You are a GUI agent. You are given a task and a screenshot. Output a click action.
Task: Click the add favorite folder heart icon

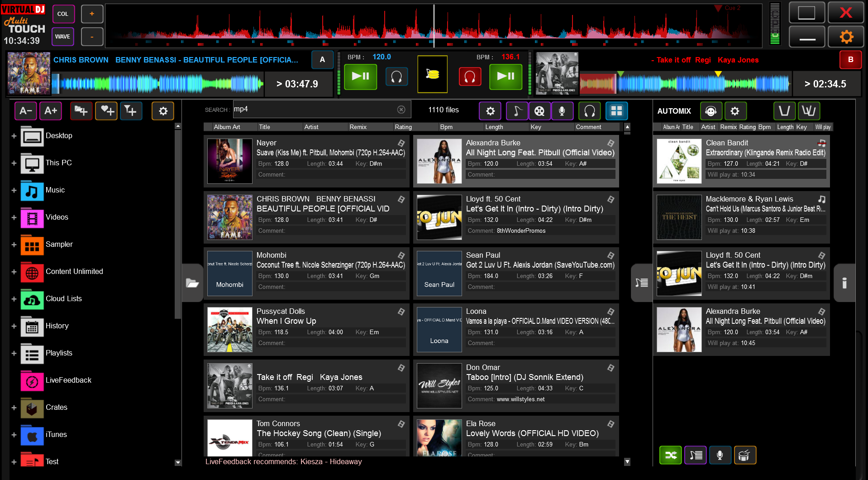tap(106, 111)
